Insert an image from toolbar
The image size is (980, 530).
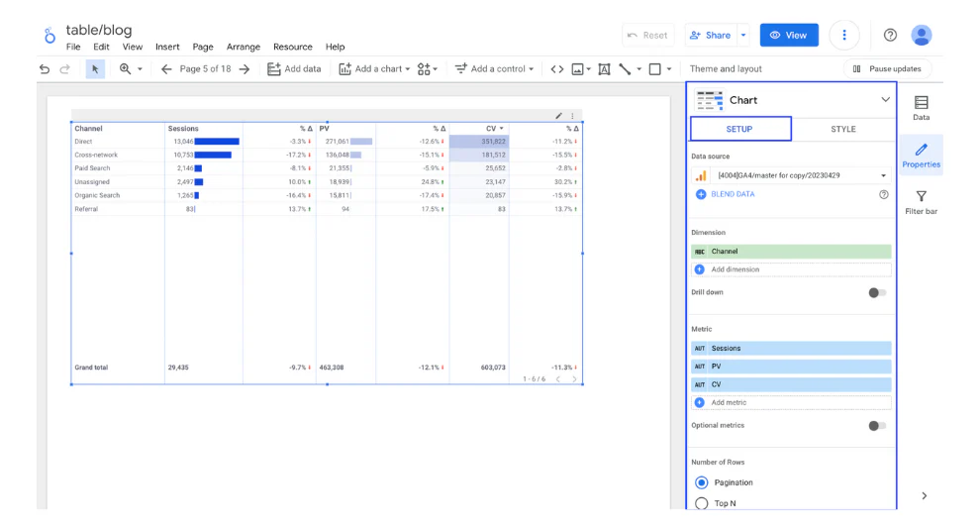click(577, 68)
